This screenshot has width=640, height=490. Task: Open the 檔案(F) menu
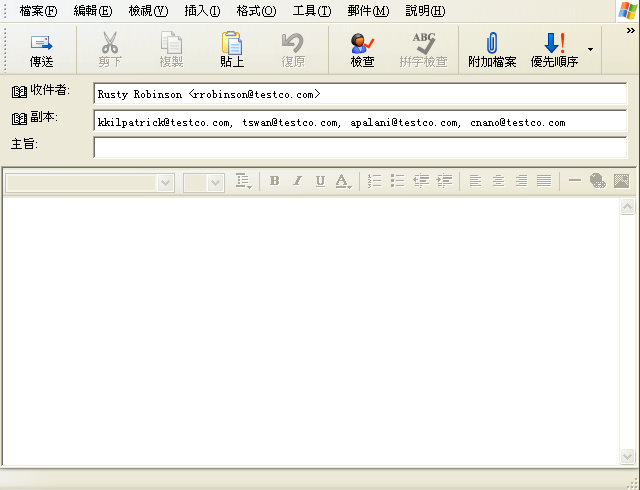(x=38, y=11)
